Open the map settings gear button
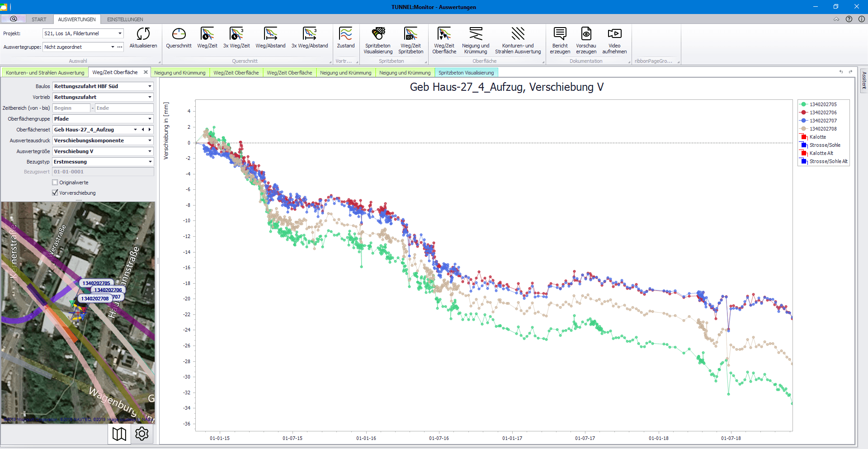This screenshot has height=449, width=868. (x=142, y=434)
